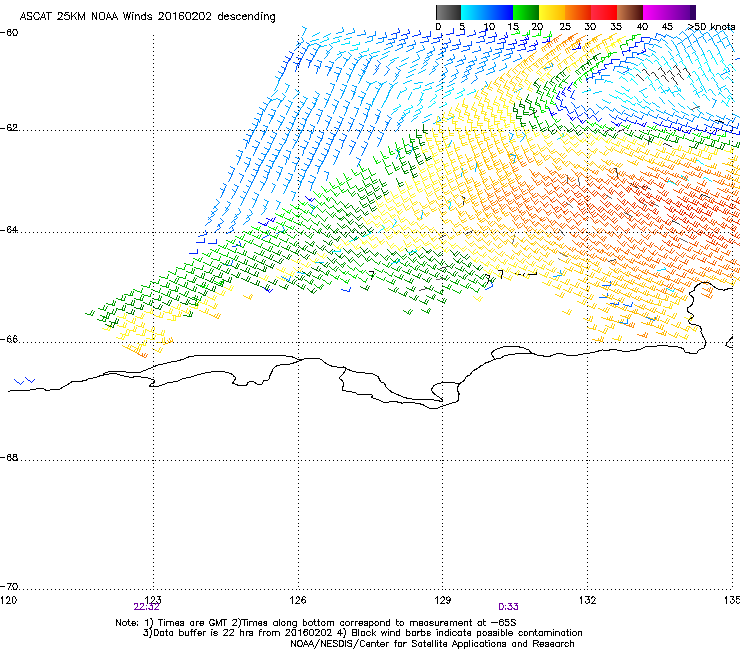
Task: Click the 'Data buffer is 22 hrs' note line
Action: click(x=362, y=633)
